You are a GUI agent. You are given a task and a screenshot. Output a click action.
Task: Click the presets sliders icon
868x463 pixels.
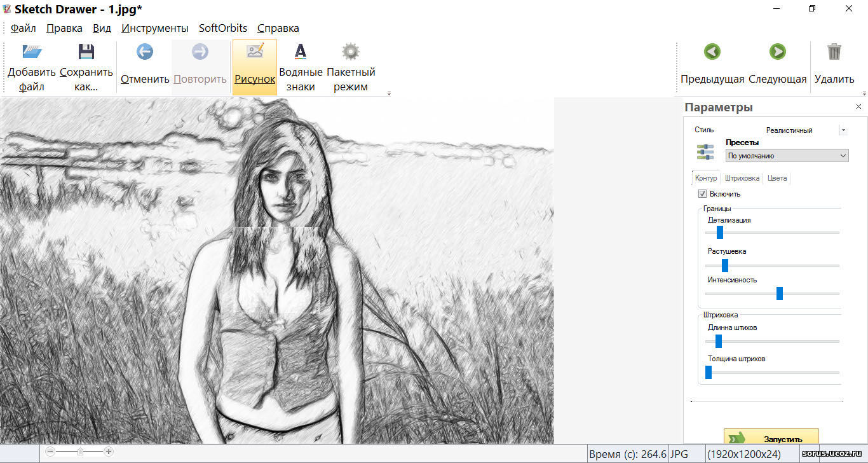coord(705,152)
